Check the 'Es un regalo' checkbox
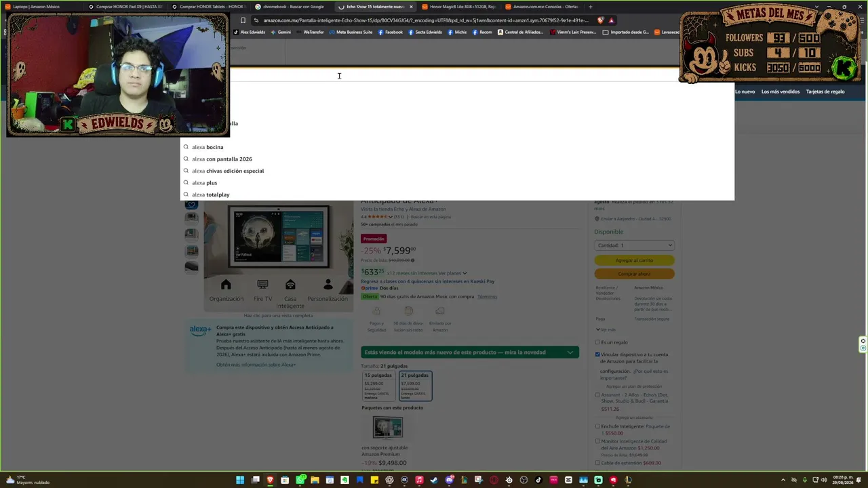This screenshot has width=868, height=488. click(597, 342)
